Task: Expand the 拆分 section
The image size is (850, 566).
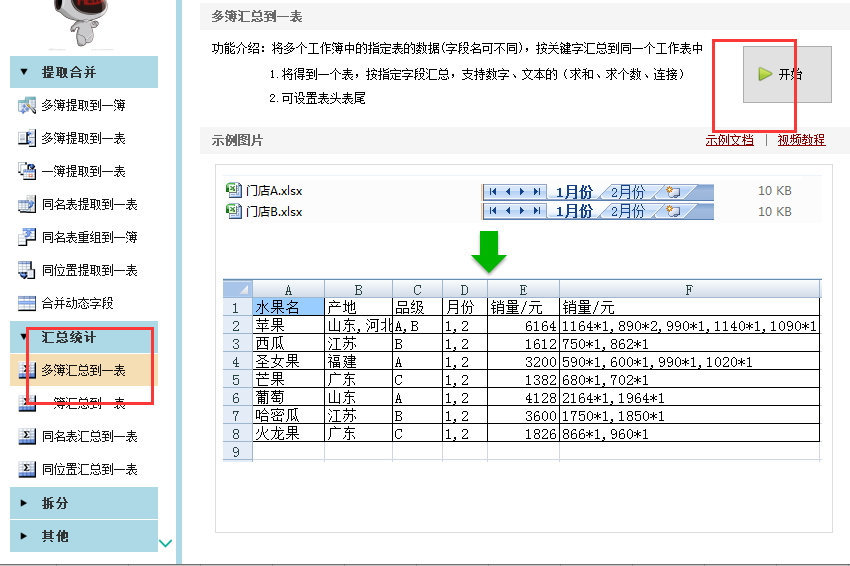Action: click(x=24, y=503)
